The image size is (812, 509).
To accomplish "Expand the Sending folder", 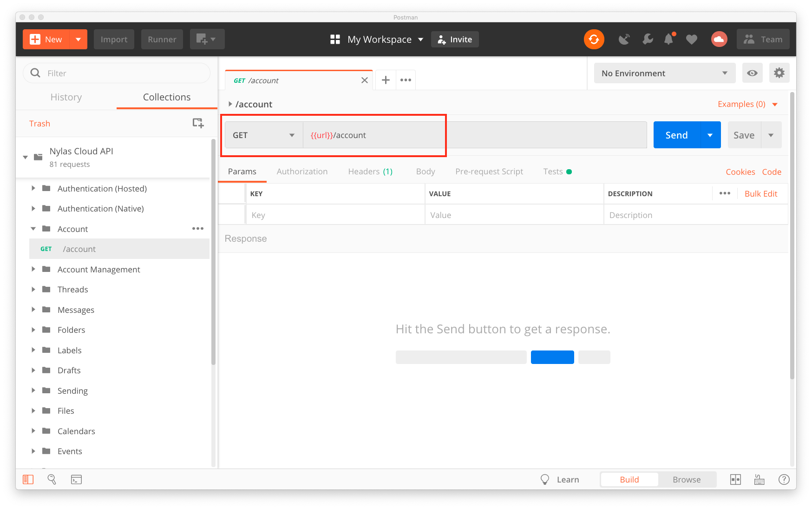I will pyautogui.click(x=33, y=390).
